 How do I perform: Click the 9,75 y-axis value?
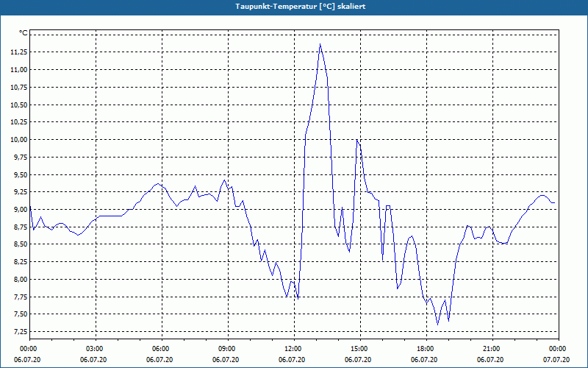click(x=21, y=158)
